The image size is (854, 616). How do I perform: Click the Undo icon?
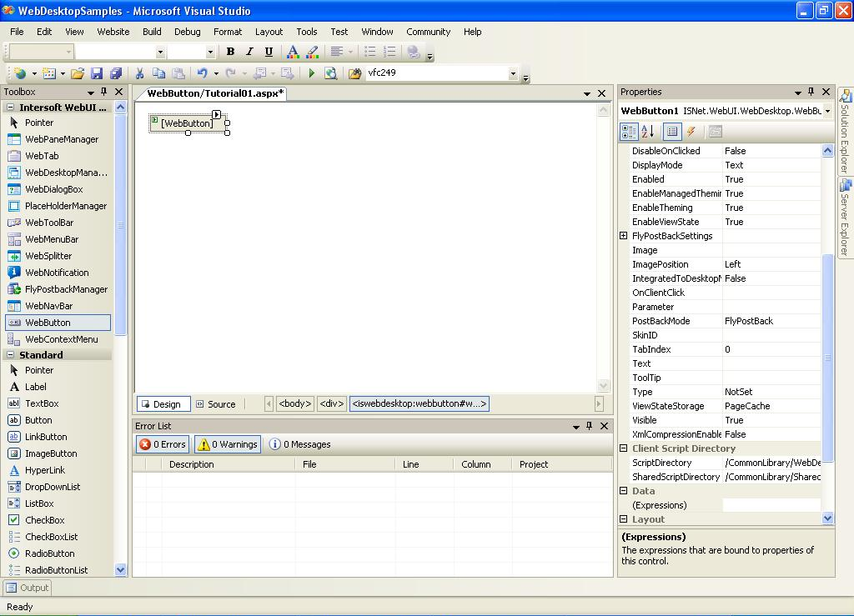tap(202, 73)
